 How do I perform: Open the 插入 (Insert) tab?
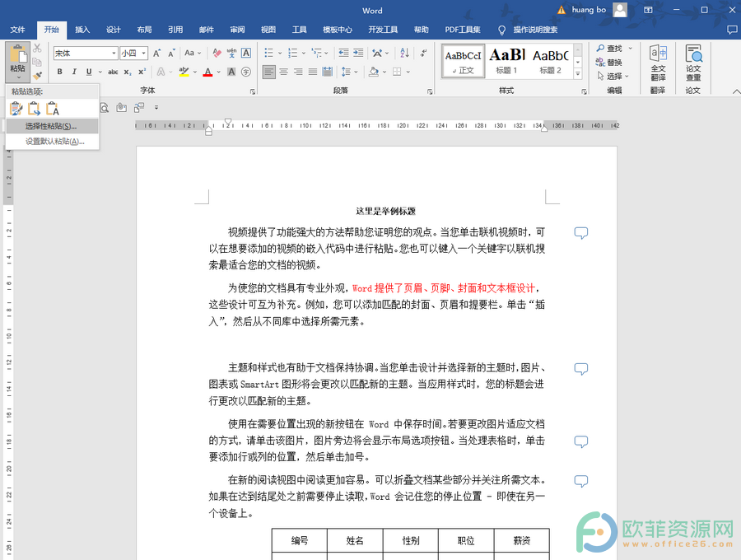click(82, 30)
